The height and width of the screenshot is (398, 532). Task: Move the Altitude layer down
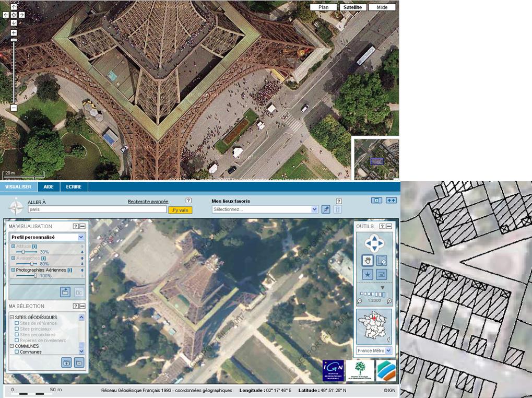(82, 252)
